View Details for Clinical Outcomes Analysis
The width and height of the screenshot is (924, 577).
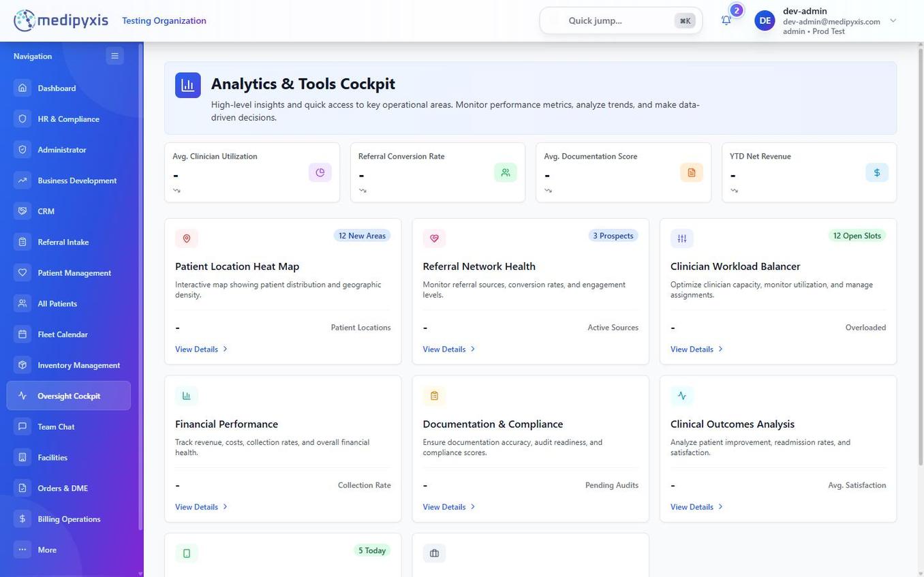(696, 507)
